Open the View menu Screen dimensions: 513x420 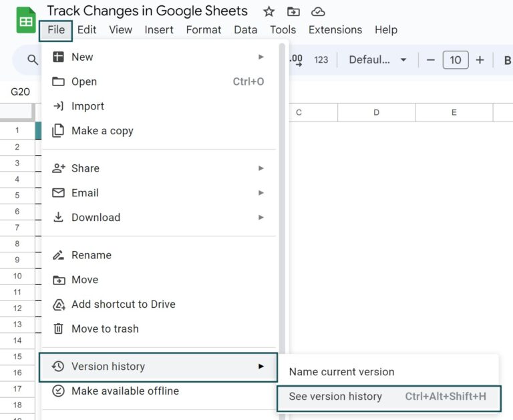click(x=120, y=30)
